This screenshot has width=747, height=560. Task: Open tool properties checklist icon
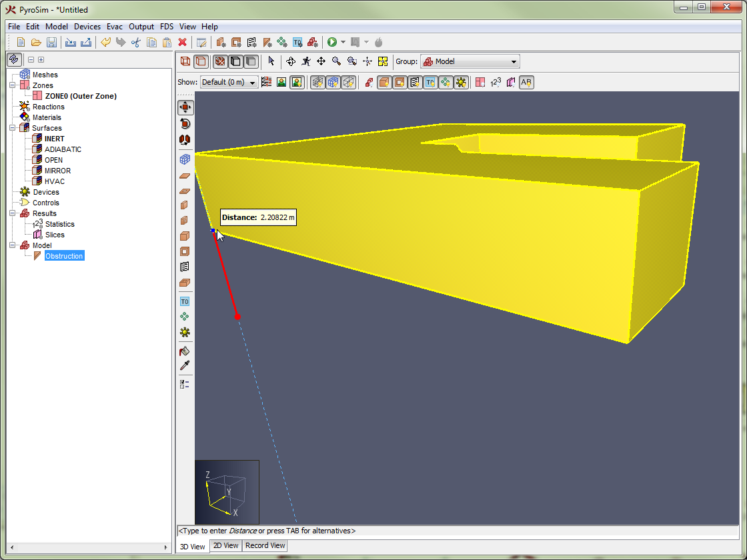(x=185, y=384)
